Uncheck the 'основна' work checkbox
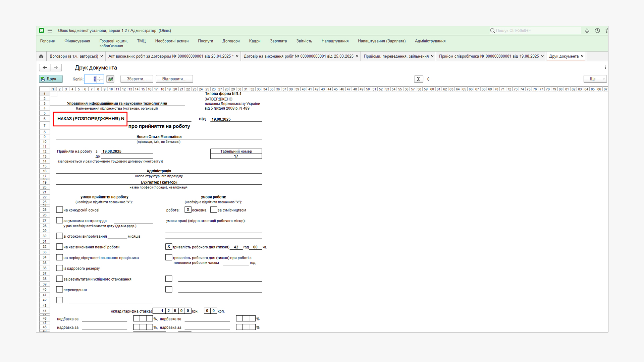Screen dimensions: 644x362 click(188, 210)
